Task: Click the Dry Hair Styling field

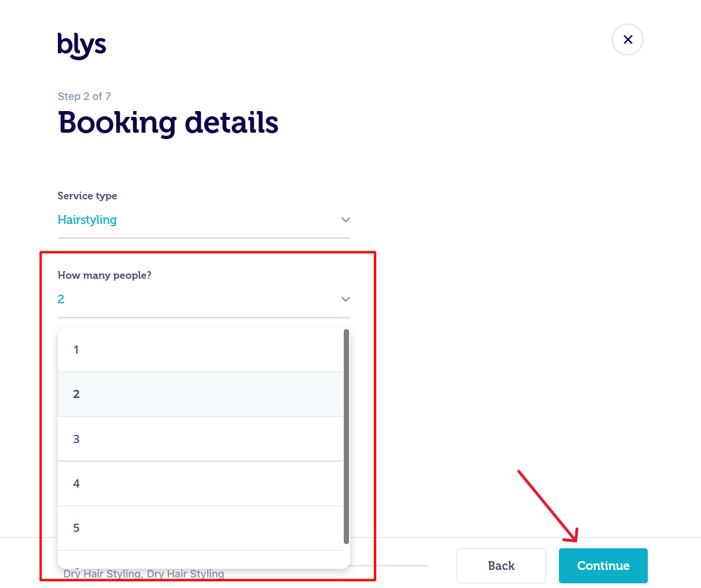Action: (143, 574)
